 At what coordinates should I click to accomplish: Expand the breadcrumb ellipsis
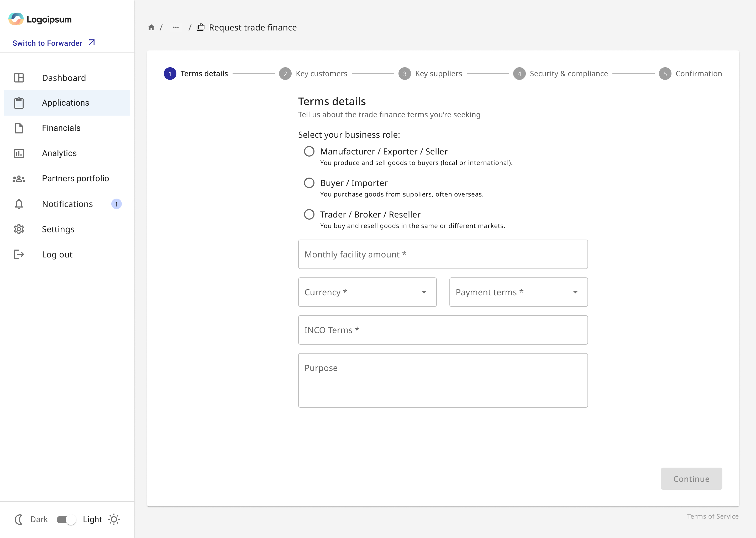(176, 28)
